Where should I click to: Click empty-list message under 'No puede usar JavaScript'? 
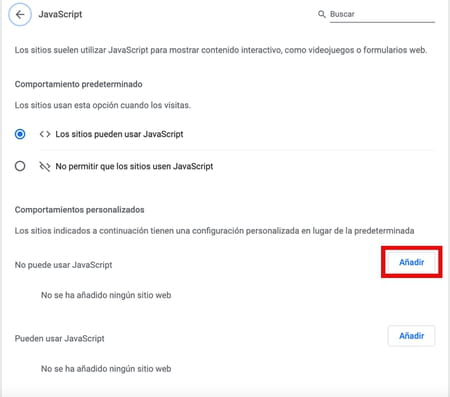click(x=106, y=295)
